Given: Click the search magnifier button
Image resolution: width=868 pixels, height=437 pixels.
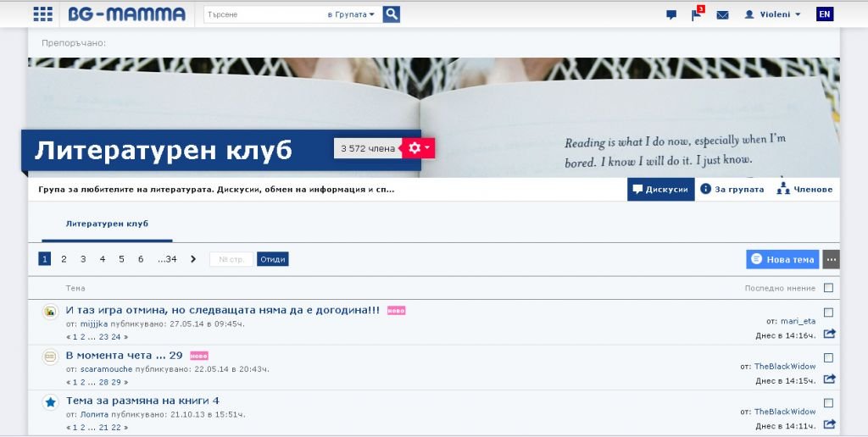Looking at the screenshot, I should coord(391,14).
